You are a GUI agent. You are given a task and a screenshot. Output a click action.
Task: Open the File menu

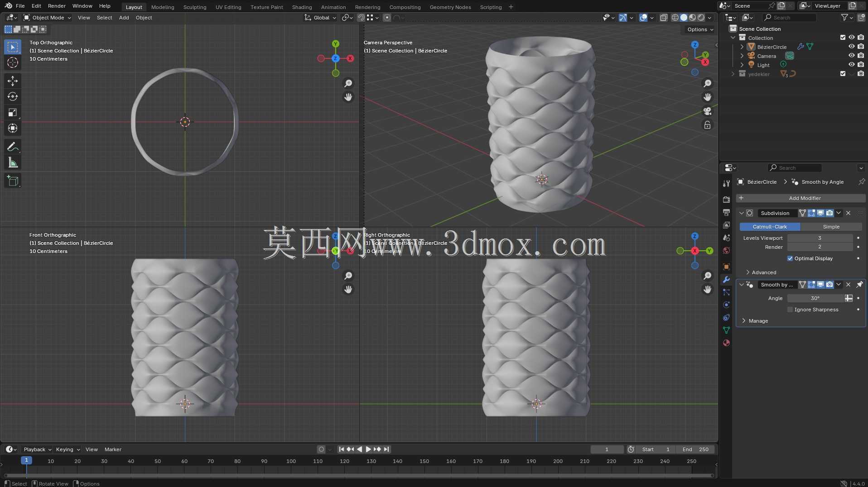[20, 6]
